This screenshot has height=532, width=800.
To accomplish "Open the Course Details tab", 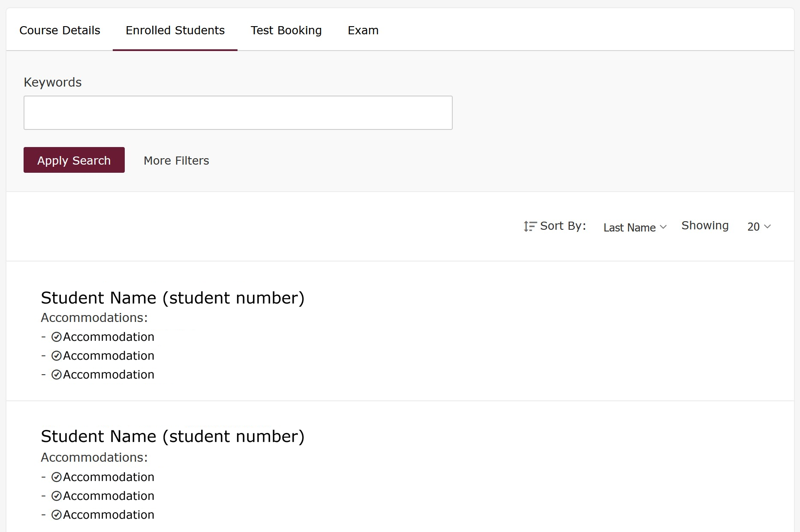I will (x=60, y=30).
